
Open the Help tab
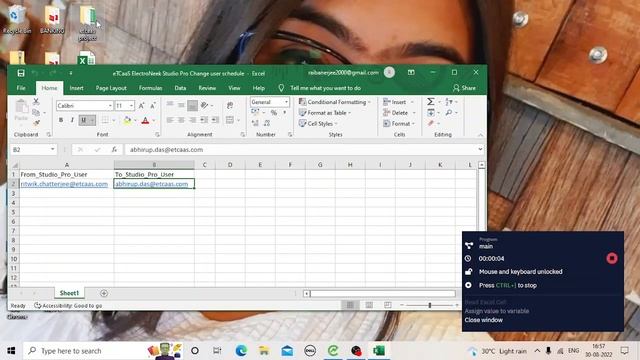click(258, 88)
